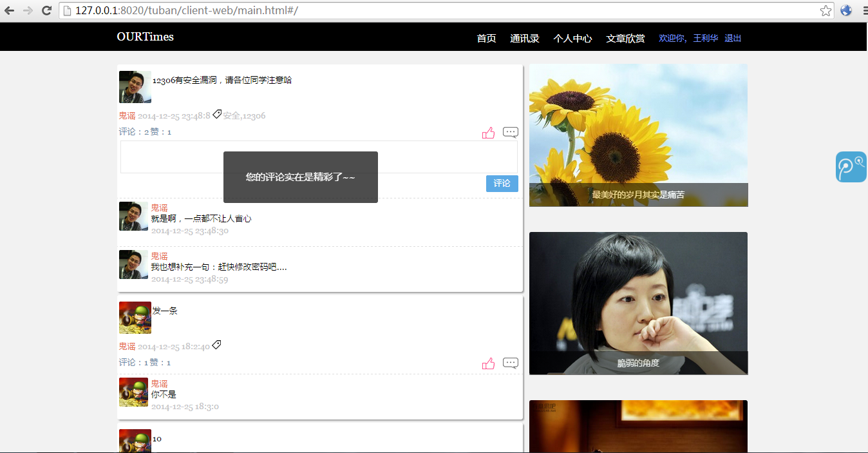The width and height of the screenshot is (868, 453).
Task: Switch to the 首页 section
Action: (x=486, y=38)
